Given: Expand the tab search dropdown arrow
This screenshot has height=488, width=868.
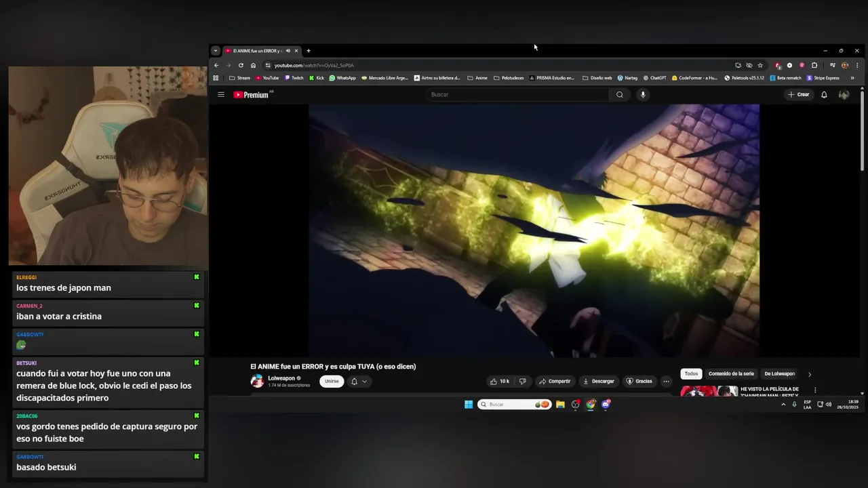Looking at the screenshot, I should [216, 51].
